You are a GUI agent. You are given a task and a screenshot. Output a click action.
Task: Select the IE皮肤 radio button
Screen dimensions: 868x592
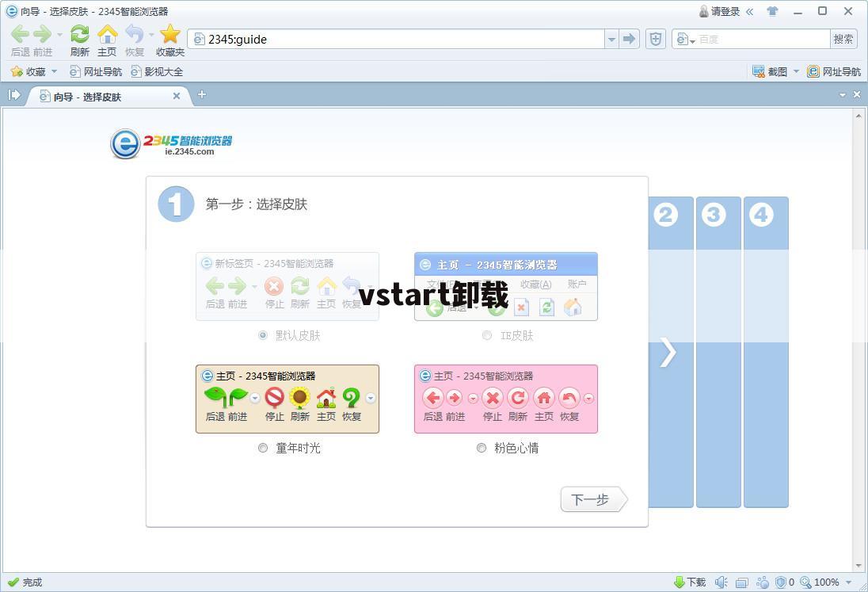pyautogui.click(x=486, y=335)
